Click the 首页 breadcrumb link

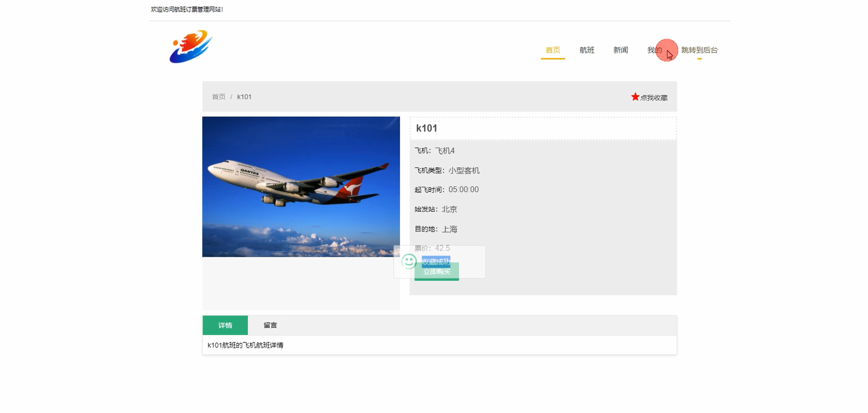[218, 97]
